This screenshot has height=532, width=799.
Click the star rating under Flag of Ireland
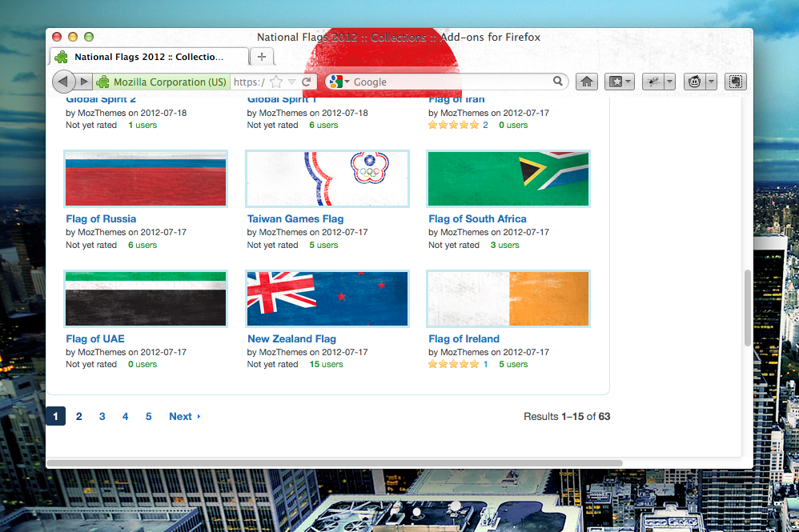pos(453,364)
